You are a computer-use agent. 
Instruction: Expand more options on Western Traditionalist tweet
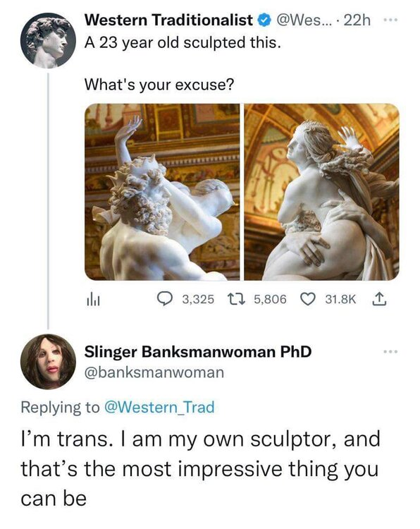(390, 20)
